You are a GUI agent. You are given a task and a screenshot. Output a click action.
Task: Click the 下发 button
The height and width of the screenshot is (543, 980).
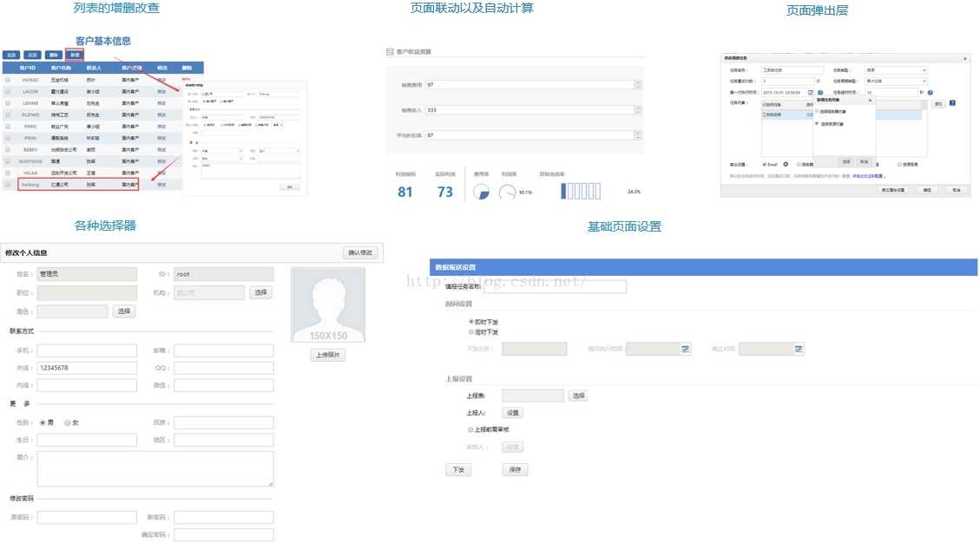click(x=458, y=470)
